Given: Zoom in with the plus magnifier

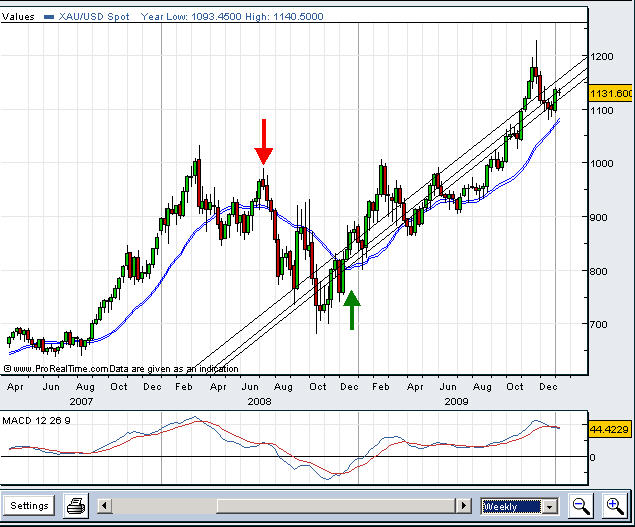Looking at the screenshot, I should click(615, 506).
